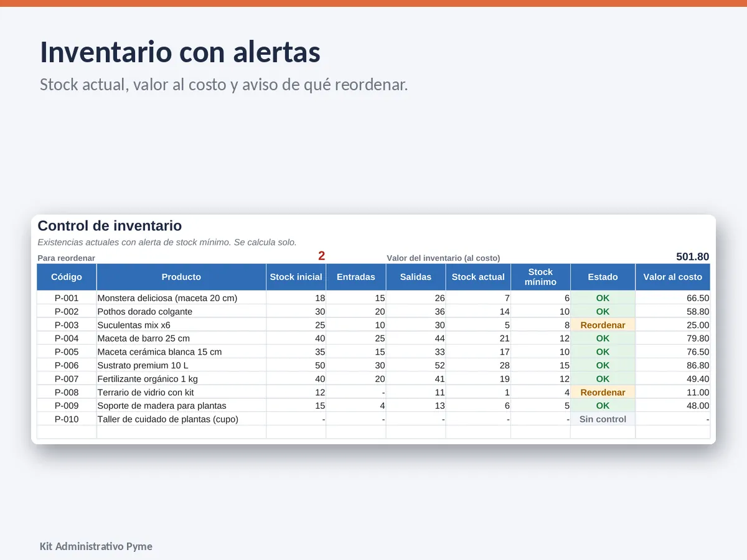Select cost value '11.00'

[698, 392]
